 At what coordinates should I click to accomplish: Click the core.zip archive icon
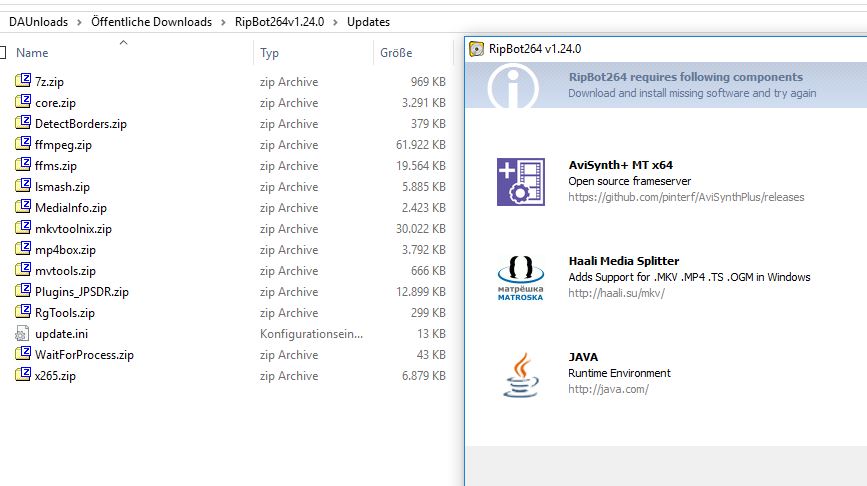tap(23, 102)
